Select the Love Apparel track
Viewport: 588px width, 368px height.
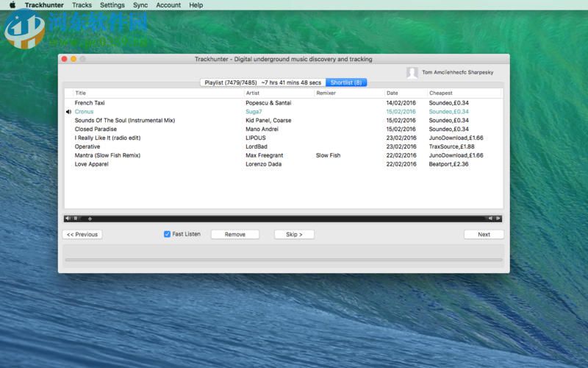[x=91, y=164]
